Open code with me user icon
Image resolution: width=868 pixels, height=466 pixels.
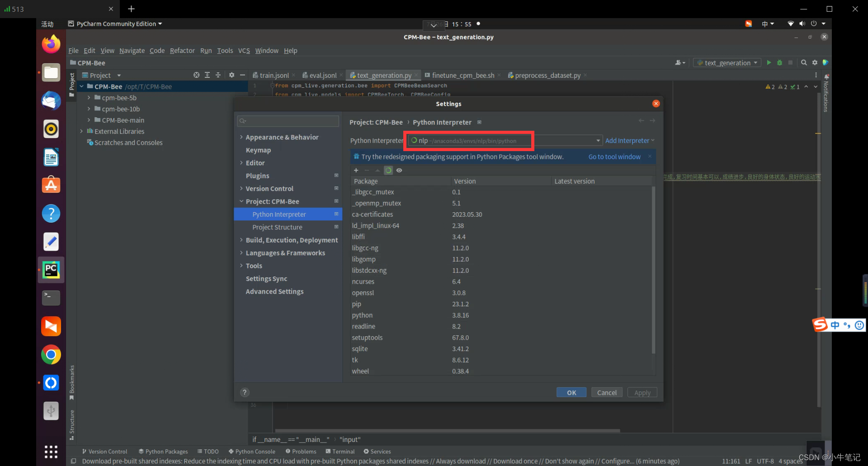coord(680,63)
